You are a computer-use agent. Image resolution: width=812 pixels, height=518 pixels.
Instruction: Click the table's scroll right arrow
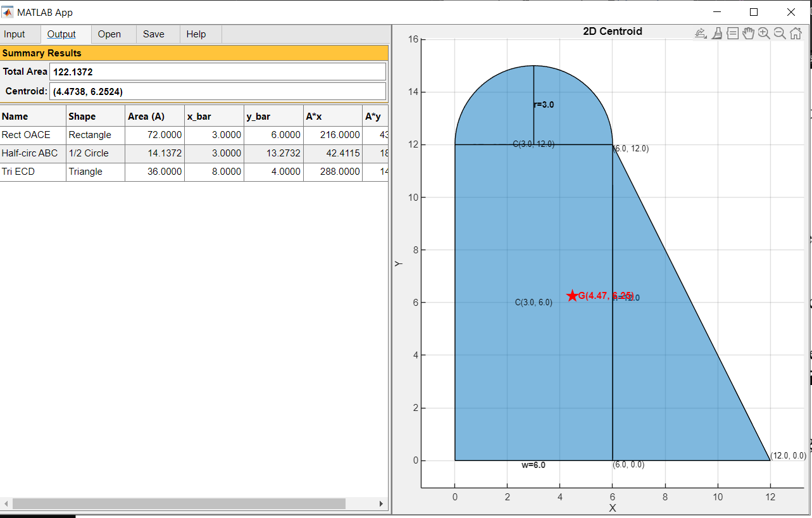[x=381, y=504]
